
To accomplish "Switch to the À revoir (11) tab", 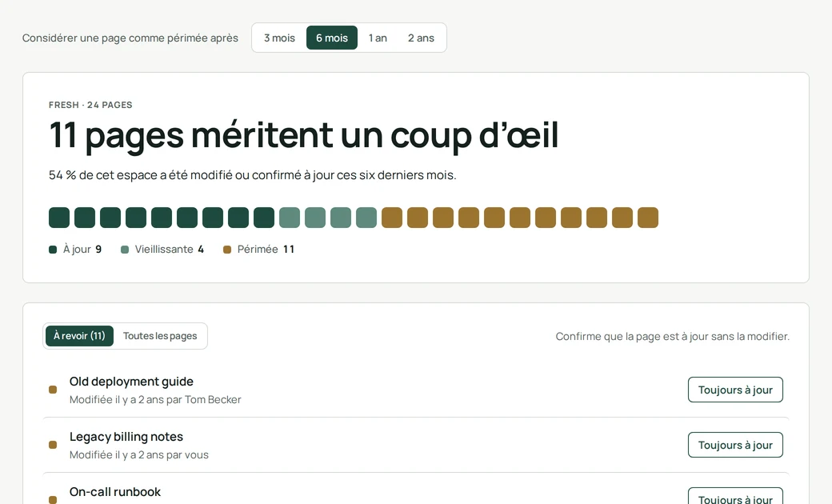I will (79, 336).
